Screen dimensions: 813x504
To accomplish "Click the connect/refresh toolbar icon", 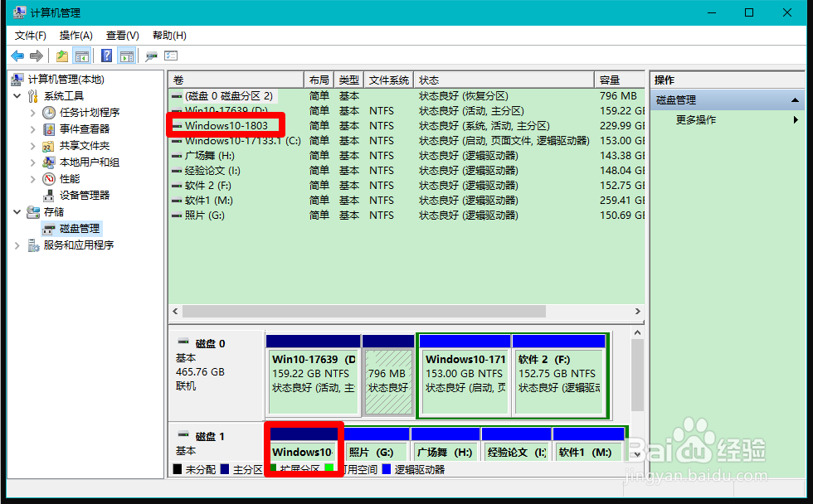I will coord(151,56).
